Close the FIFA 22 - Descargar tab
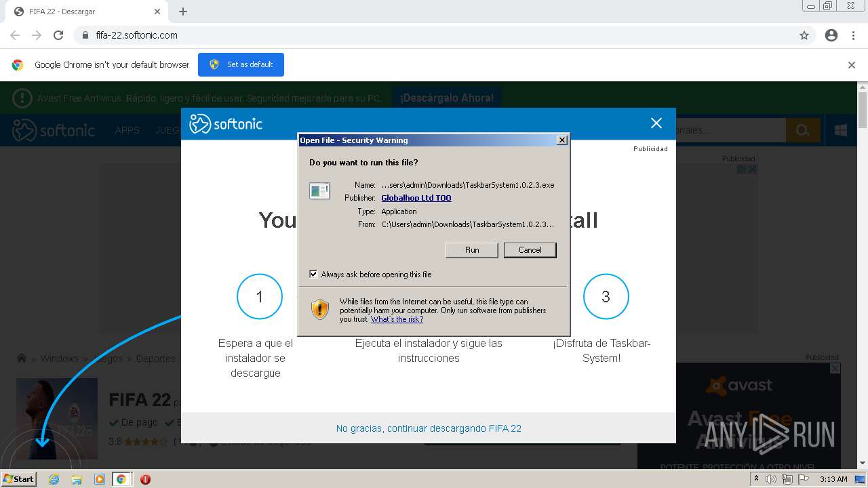The height and width of the screenshot is (488, 868). coord(157,12)
